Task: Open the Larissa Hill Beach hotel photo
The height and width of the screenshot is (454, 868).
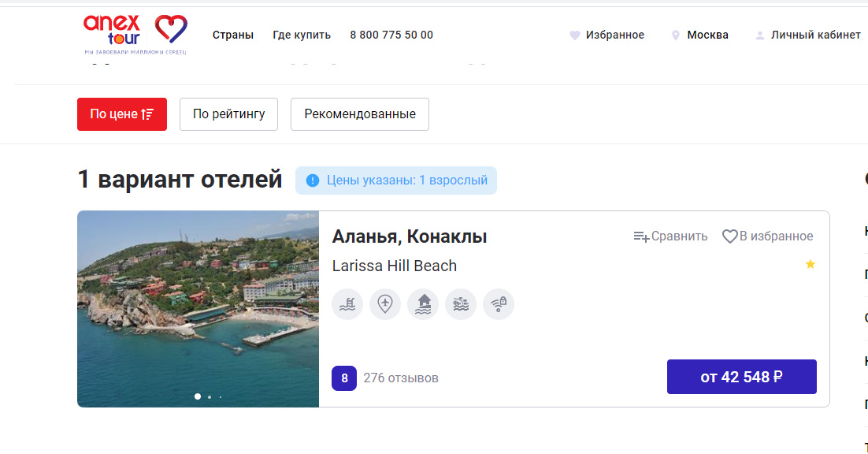Action: click(x=198, y=309)
